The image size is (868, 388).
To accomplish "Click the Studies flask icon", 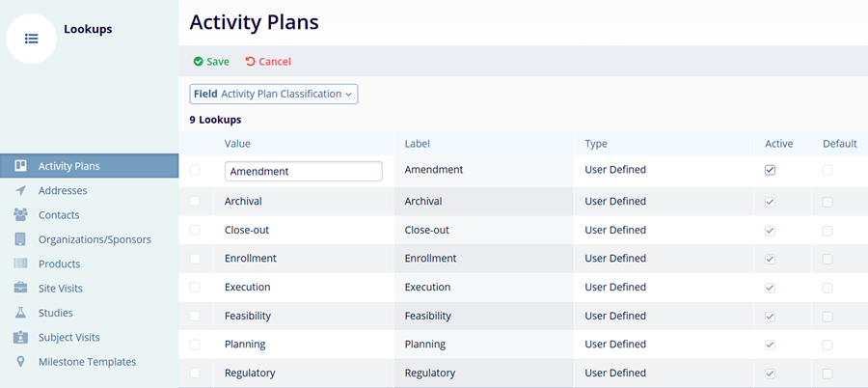I will [x=20, y=313].
